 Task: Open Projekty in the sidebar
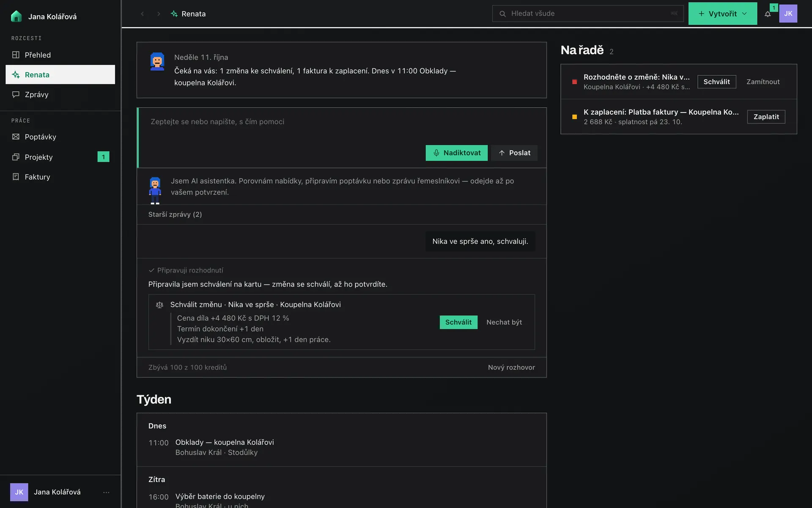click(60, 157)
